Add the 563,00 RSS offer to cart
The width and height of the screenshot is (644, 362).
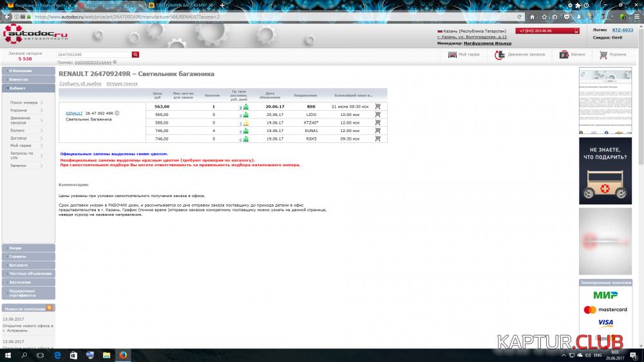[377, 106]
